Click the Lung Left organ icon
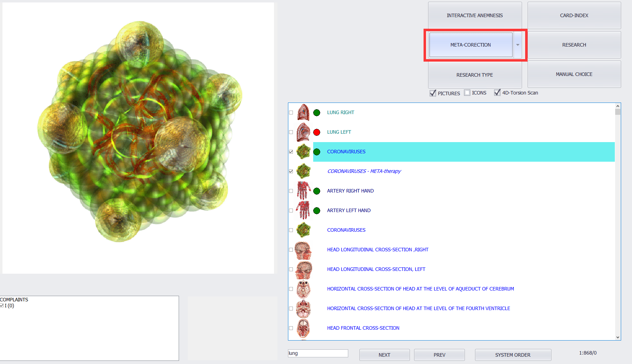This screenshot has height=364, width=632. [303, 132]
